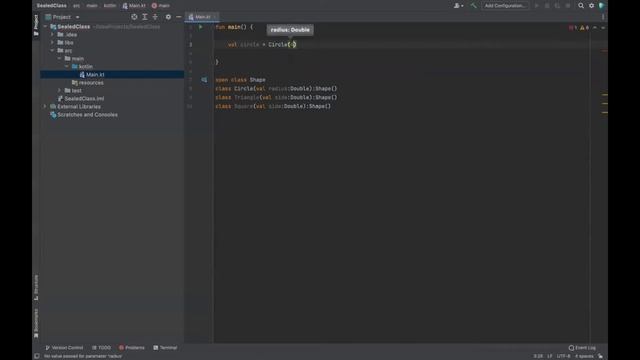Open the Problems tool window tab
Viewport: 640px width, 360px height.
coord(132,348)
